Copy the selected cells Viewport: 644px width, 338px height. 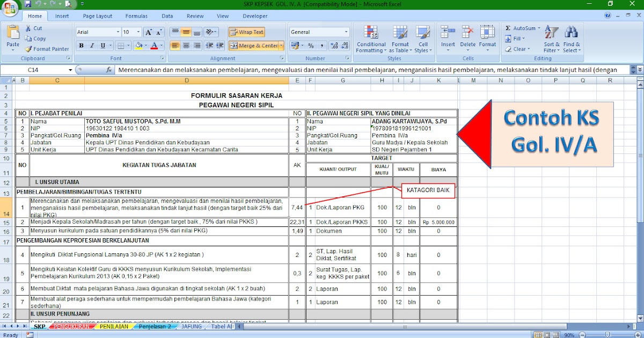click(x=35, y=39)
